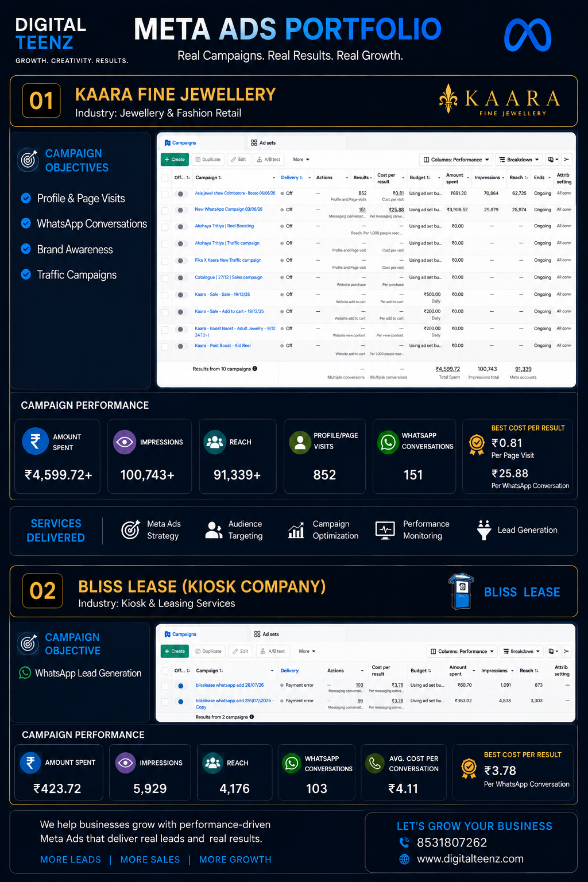This screenshot has height=882, width=588.
Task: Open the www.digitalteenz.com website link
Action: coord(470,859)
